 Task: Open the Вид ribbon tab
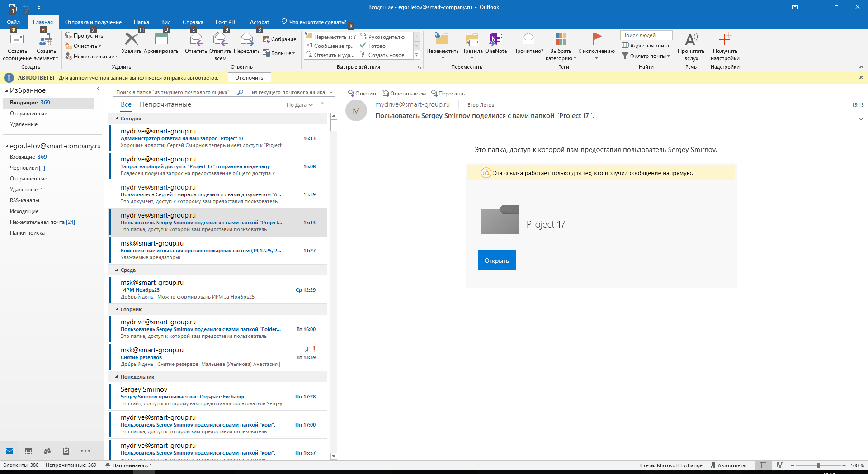(166, 22)
